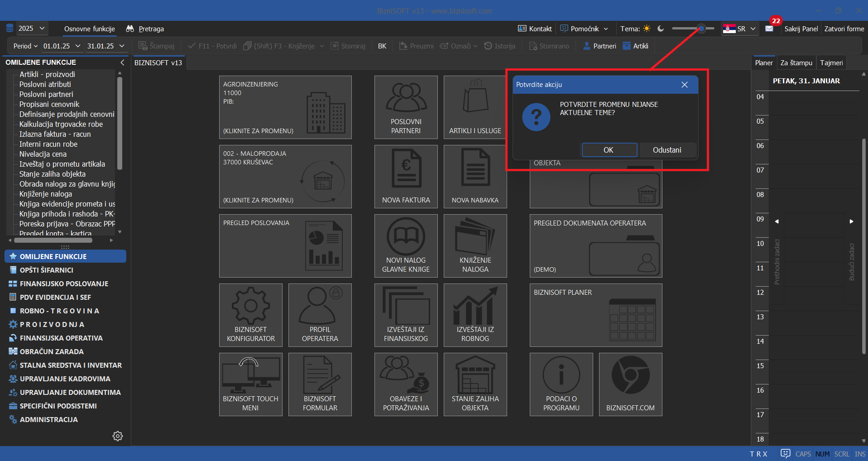Open the Nova Faktura tile

click(x=406, y=176)
